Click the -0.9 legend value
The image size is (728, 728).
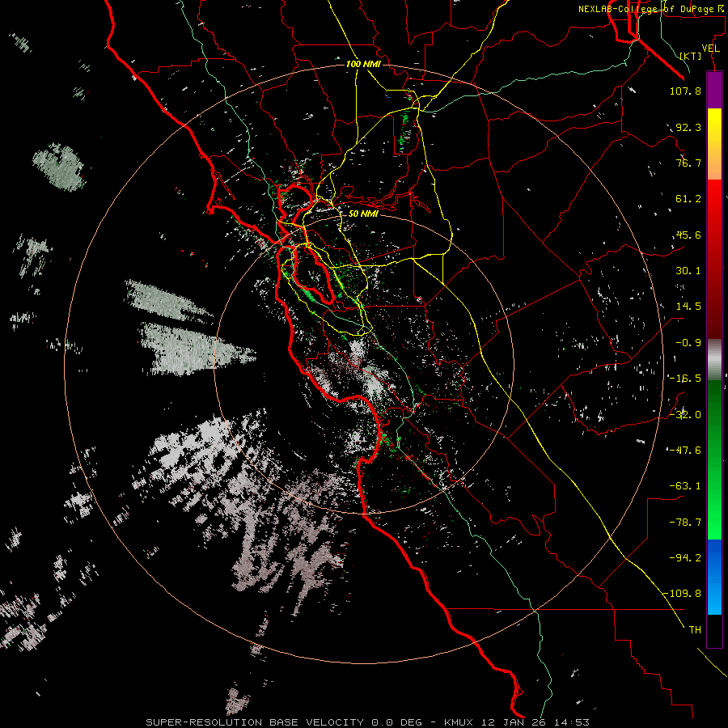[x=688, y=343]
